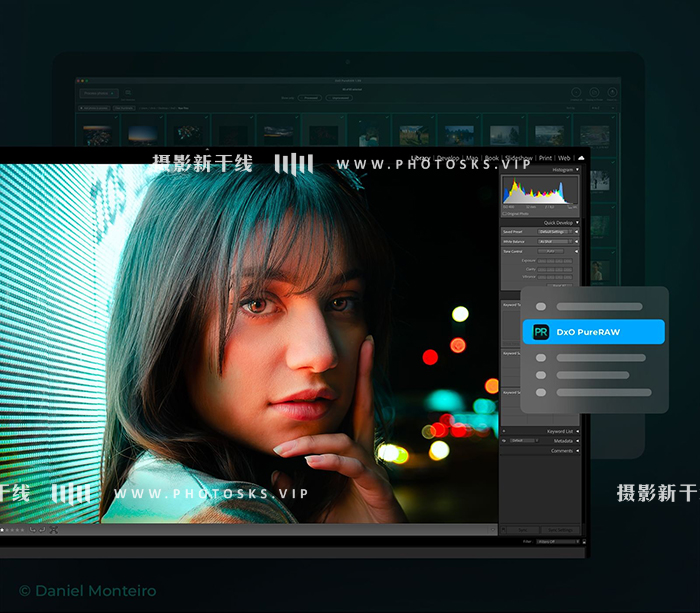Select the first placeholder menu row above DxO PureRAW
The height and width of the screenshot is (613, 700).
(x=589, y=306)
